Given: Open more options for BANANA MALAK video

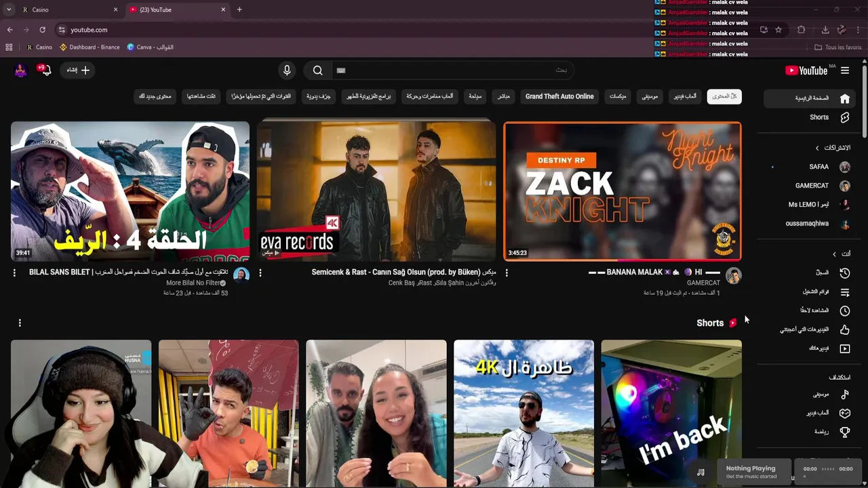Looking at the screenshot, I should pos(507,272).
